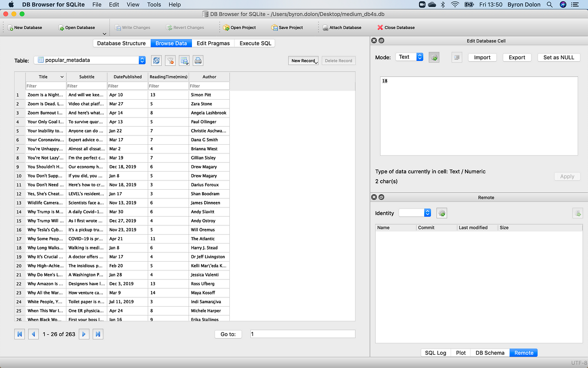Switch to SQL Log tab
Screen dimensions: 588x368
436,353
